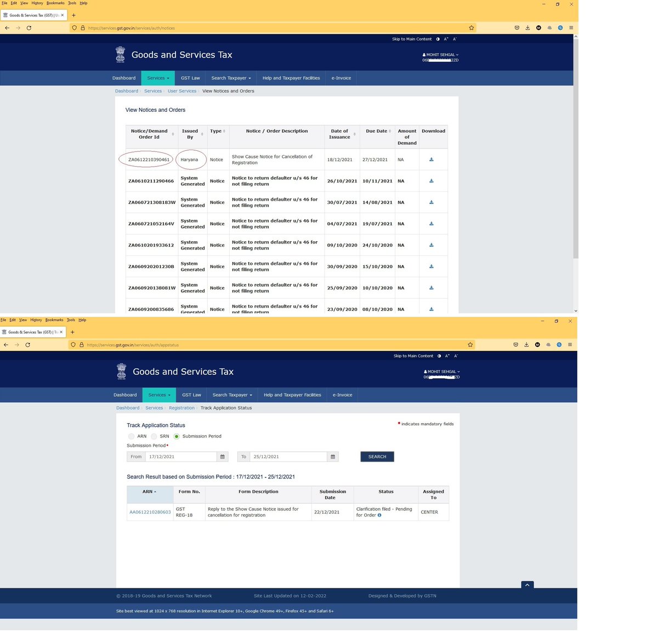Viewport: 658px width, 644px height.
Task: Open MOHIT SEHGAL user menu in bottom window
Action: click(441, 372)
